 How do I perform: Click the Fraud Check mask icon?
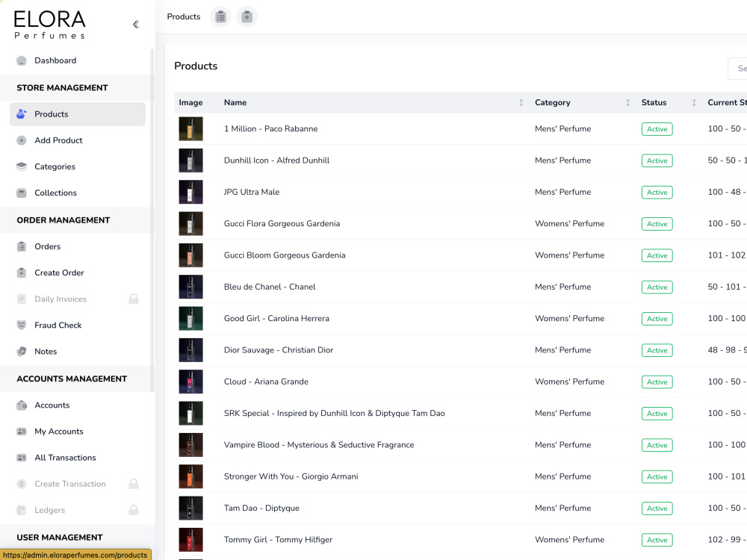click(22, 326)
